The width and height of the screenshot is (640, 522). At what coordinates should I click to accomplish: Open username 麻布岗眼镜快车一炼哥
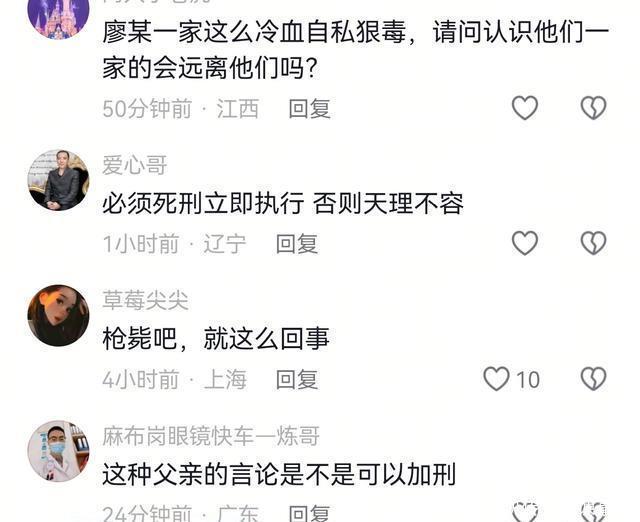click(x=211, y=436)
